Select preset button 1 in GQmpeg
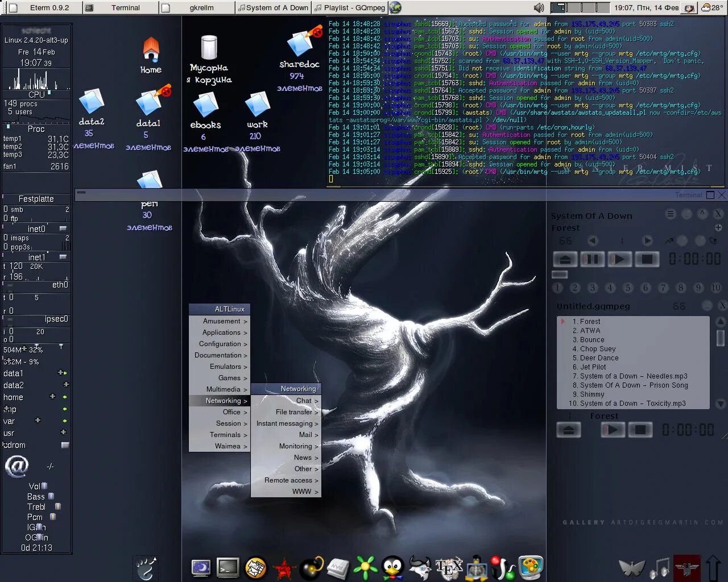The image size is (728, 582). [557, 288]
